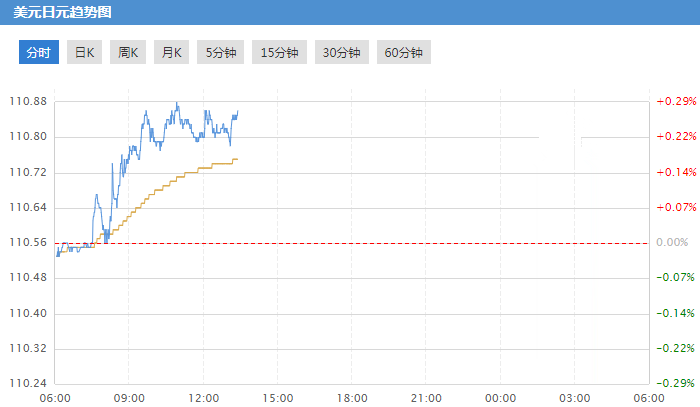View the 30分钟 interval chart
The image size is (700, 407).
[341, 53]
